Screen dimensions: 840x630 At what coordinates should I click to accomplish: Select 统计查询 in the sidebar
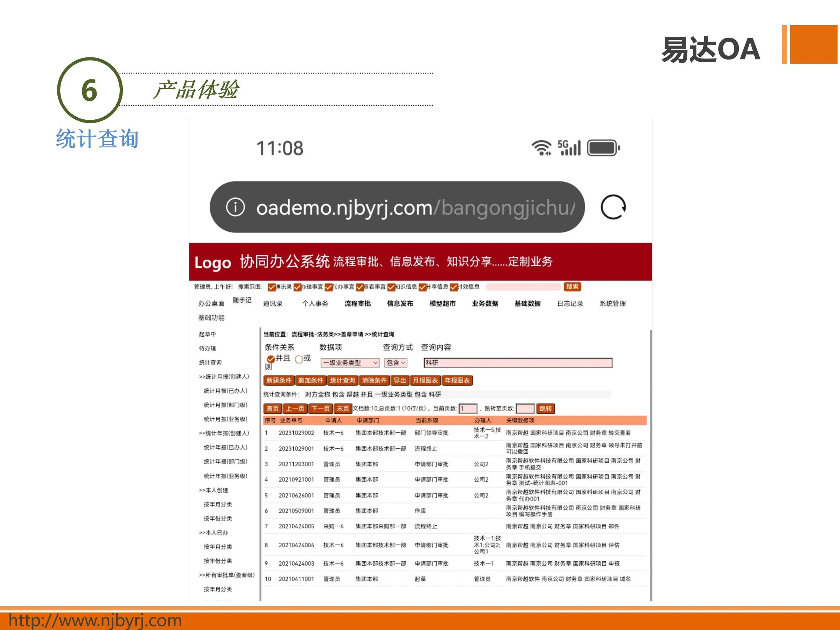pyautogui.click(x=210, y=363)
